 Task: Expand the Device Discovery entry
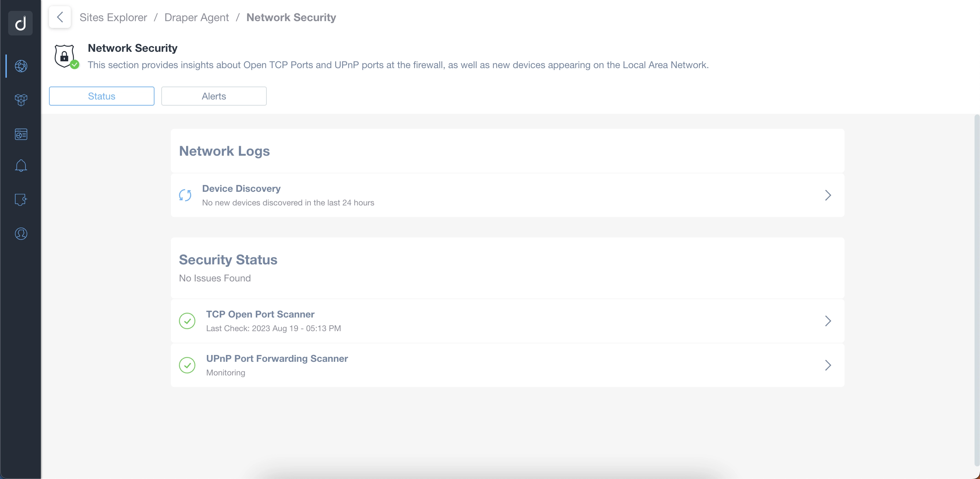(x=828, y=195)
